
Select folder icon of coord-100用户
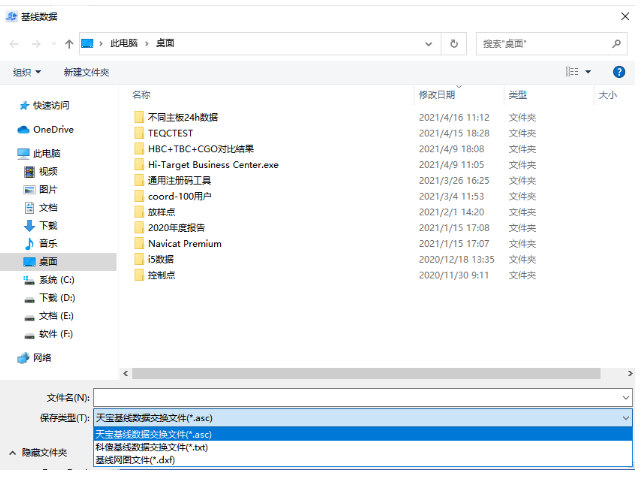139,196
